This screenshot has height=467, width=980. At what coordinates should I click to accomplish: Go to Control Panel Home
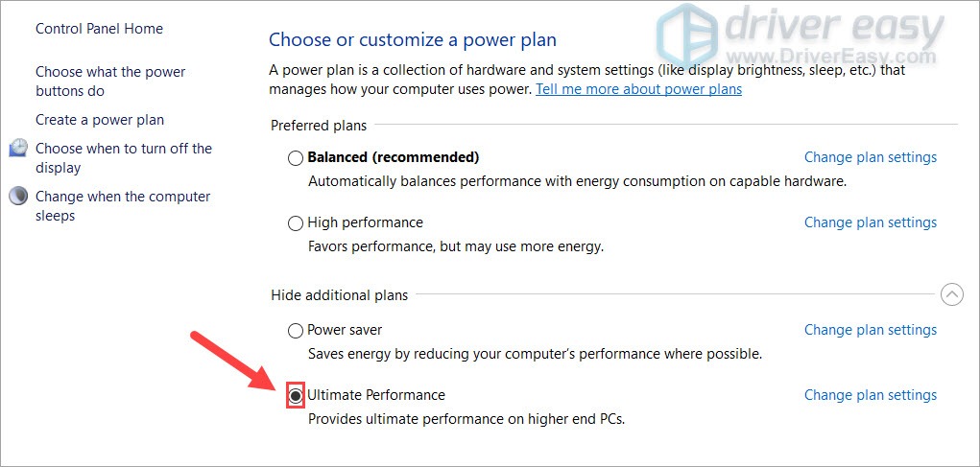[x=99, y=29]
